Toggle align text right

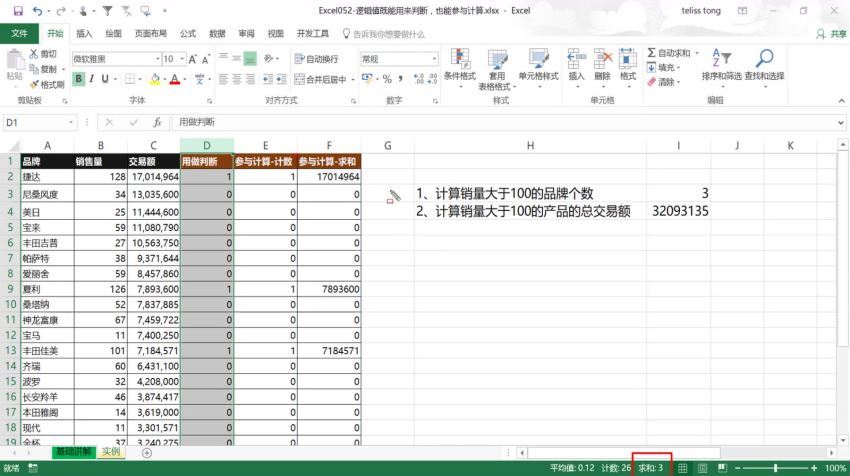[250, 79]
